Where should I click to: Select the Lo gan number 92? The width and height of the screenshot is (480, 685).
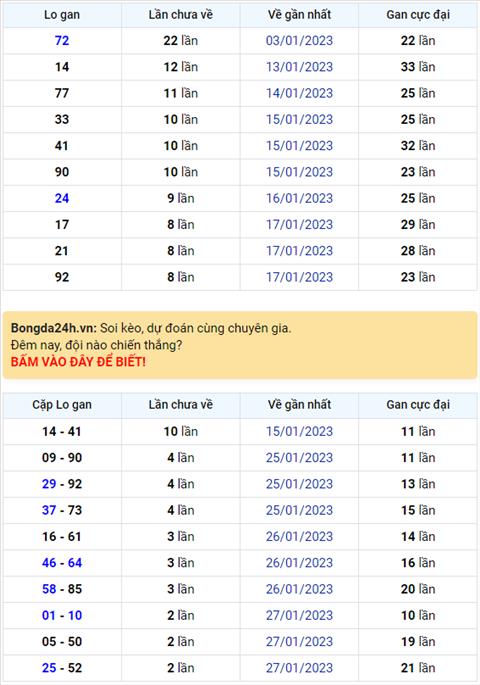[62, 277]
